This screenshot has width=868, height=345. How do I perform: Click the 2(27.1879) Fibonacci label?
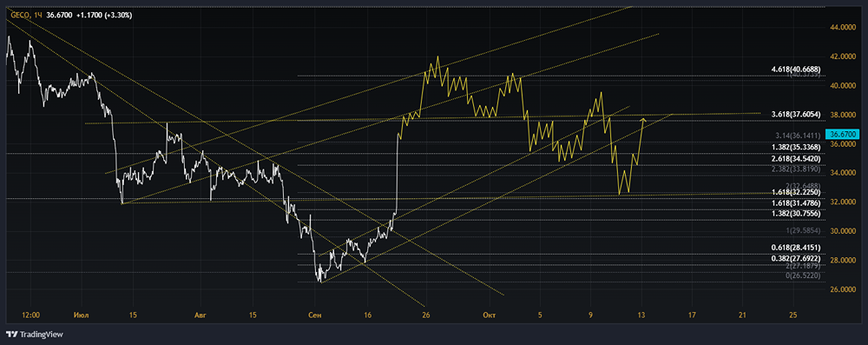802,267
